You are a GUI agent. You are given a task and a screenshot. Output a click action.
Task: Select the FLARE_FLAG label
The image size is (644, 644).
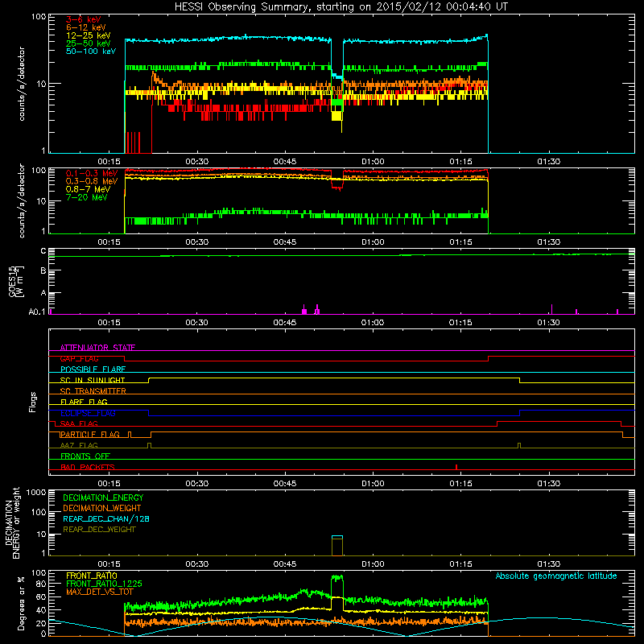pyautogui.click(x=84, y=402)
